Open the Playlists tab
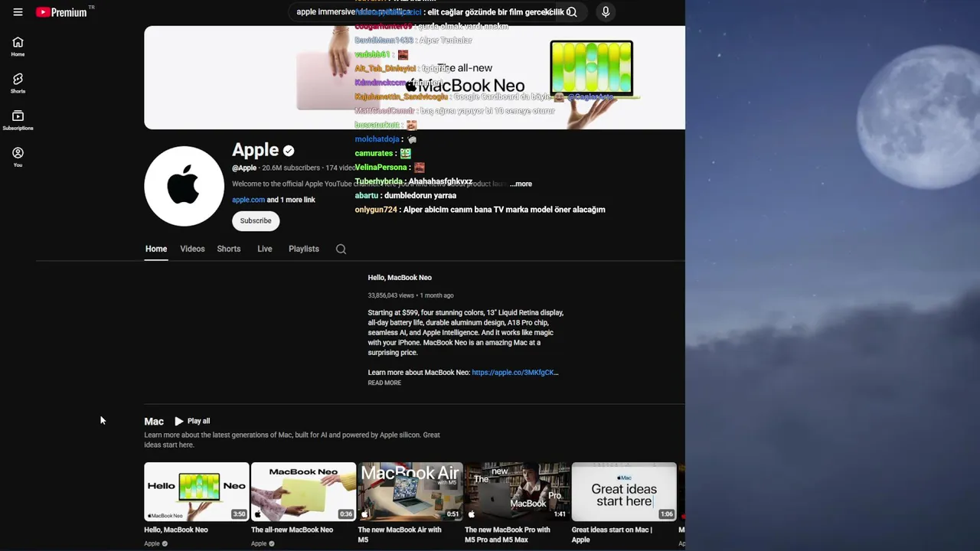 click(x=303, y=249)
